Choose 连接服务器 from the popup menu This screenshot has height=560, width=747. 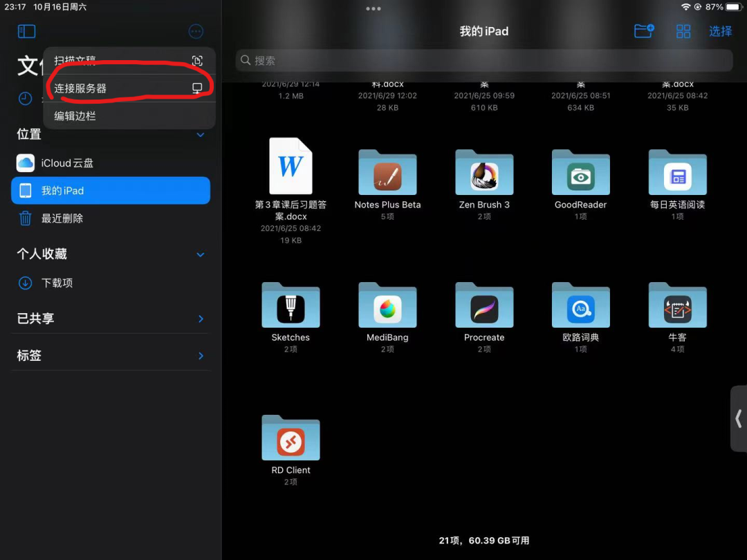click(129, 88)
